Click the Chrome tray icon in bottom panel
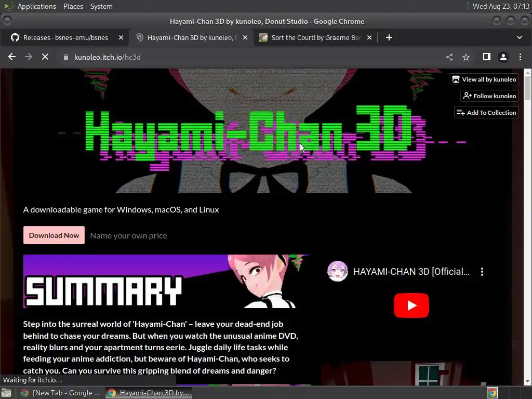This screenshot has width=532, height=399. (493, 393)
